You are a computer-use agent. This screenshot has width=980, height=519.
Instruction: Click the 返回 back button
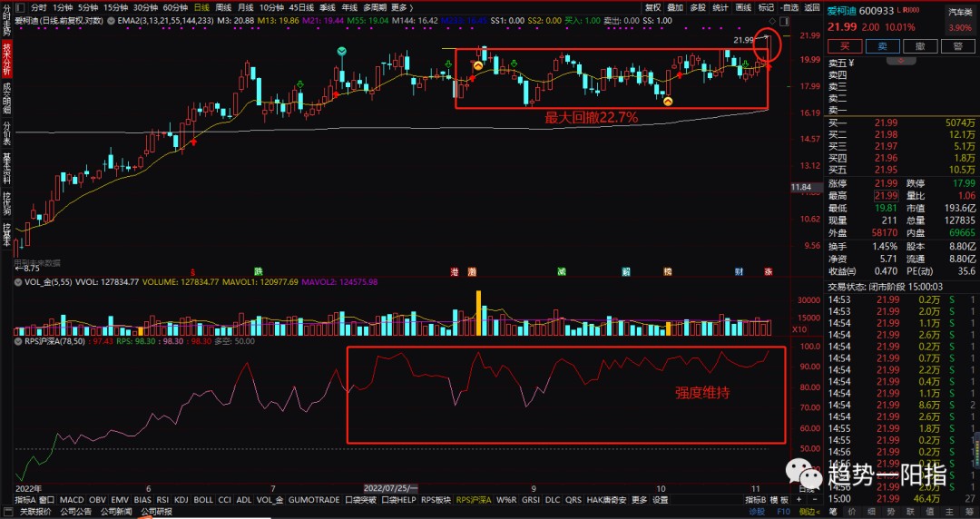pyautogui.click(x=812, y=7)
